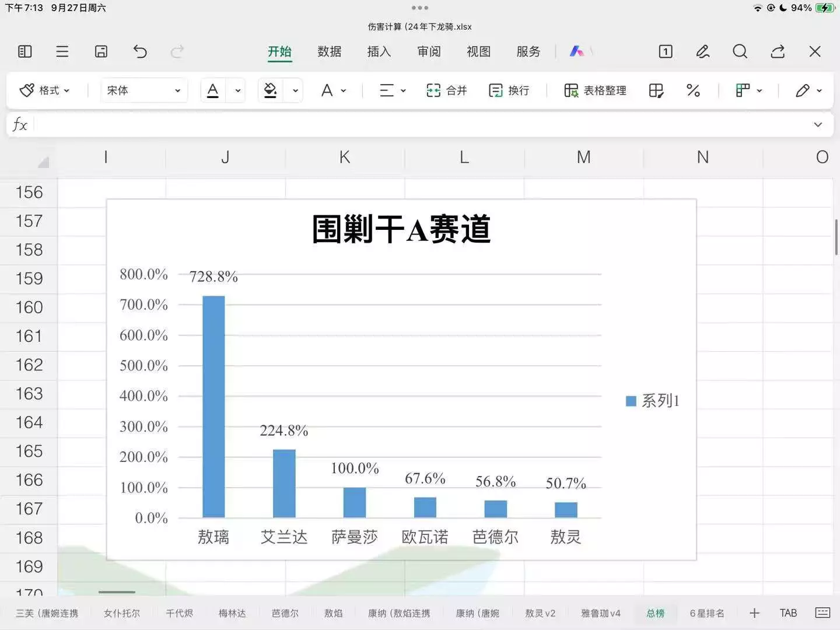
Task: Open the 6星排名 sheet tab
Action: 707,613
